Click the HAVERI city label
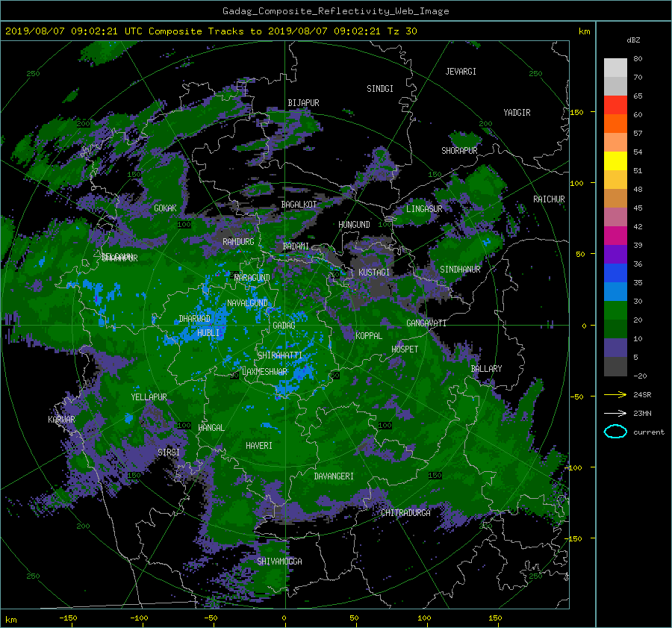The height and width of the screenshot is (628, 672). pyautogui.click(x=259, y=446)
